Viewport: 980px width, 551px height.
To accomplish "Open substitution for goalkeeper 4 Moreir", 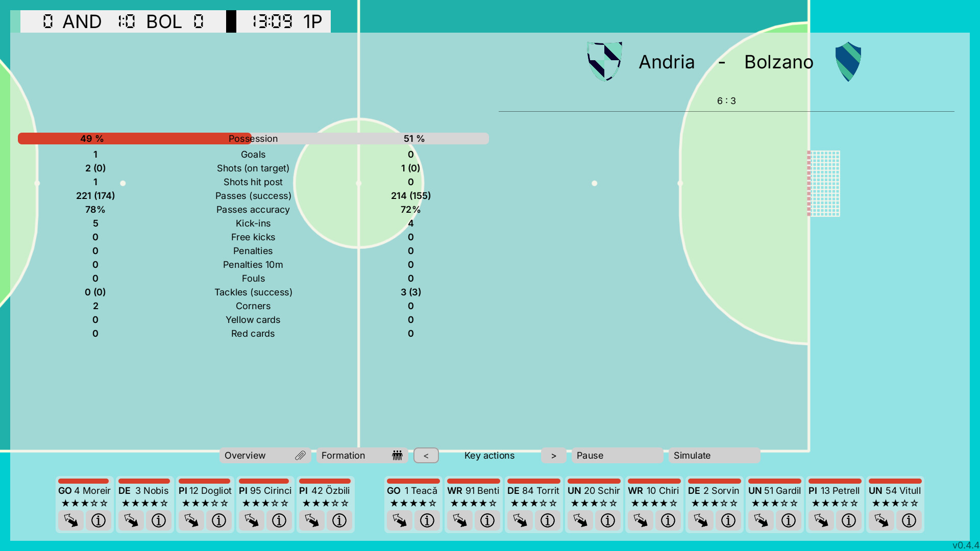I will [70, 520].
